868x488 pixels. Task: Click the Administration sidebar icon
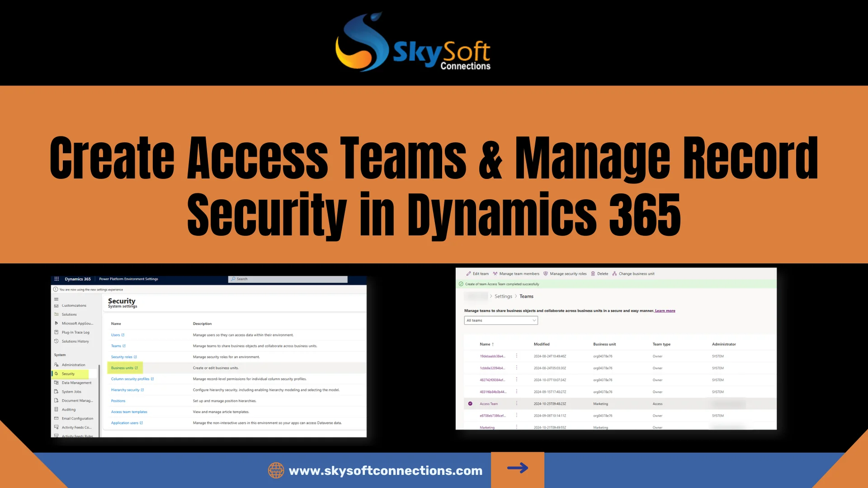(57, 365)
